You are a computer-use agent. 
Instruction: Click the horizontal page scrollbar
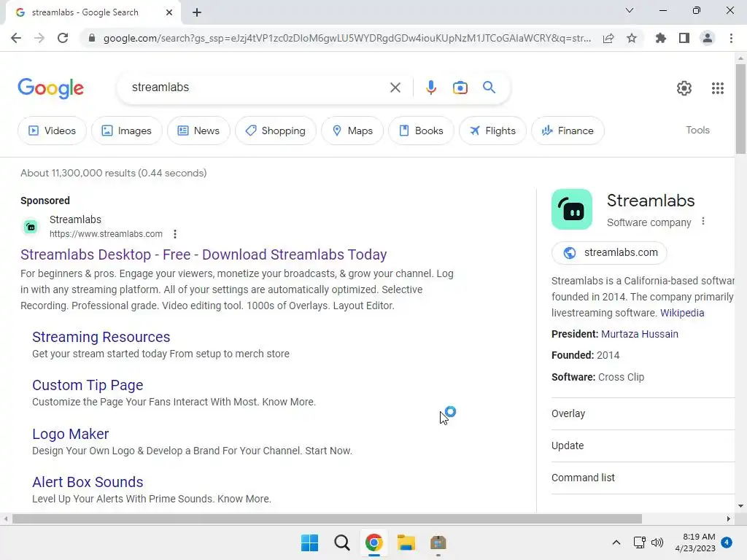coord(327,518)
